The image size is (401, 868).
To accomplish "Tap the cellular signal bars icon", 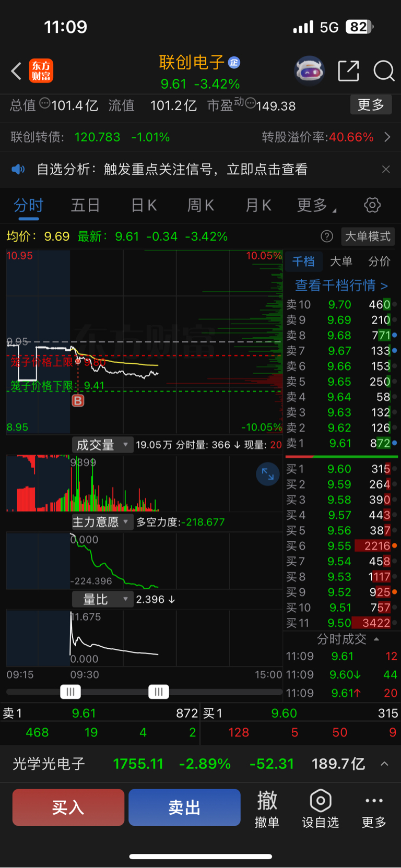I will pyautogui.click(x=303, y=27).
